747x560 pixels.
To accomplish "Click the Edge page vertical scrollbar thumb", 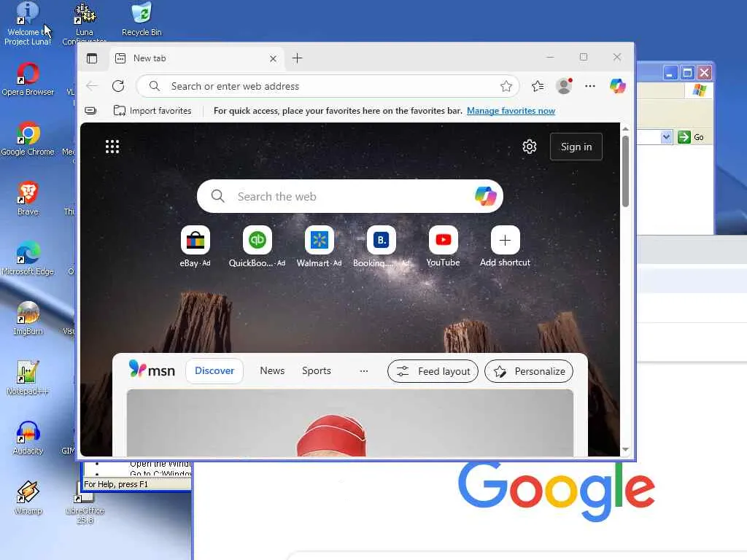I will point(625,171).
